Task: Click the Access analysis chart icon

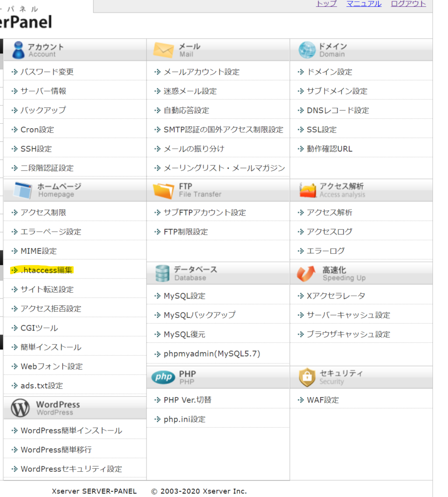Action: [308, 190]
